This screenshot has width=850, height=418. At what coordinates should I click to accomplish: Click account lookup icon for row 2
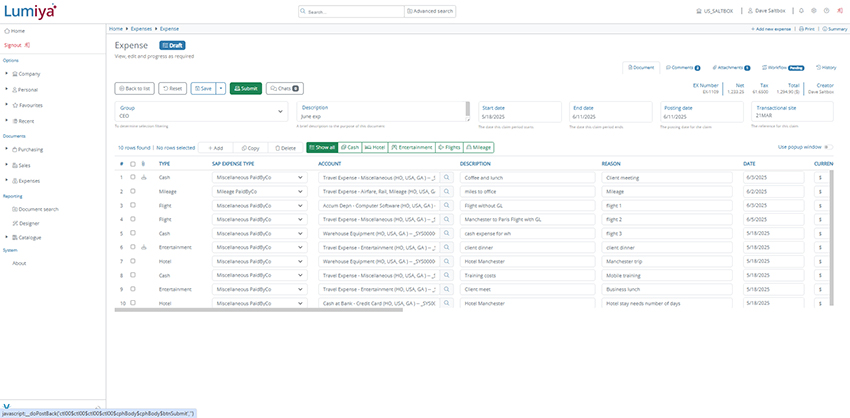tap(447, 191)
